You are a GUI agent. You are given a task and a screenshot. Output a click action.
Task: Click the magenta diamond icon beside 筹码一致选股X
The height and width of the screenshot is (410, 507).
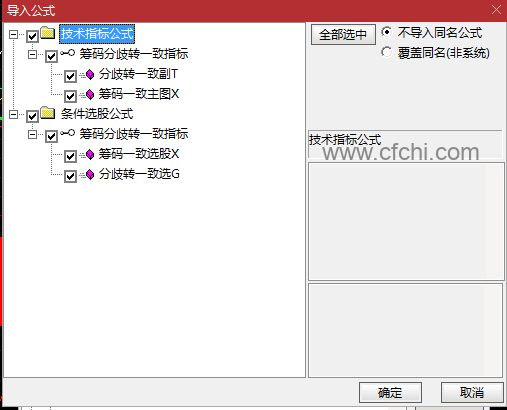[x=90, y=154]
